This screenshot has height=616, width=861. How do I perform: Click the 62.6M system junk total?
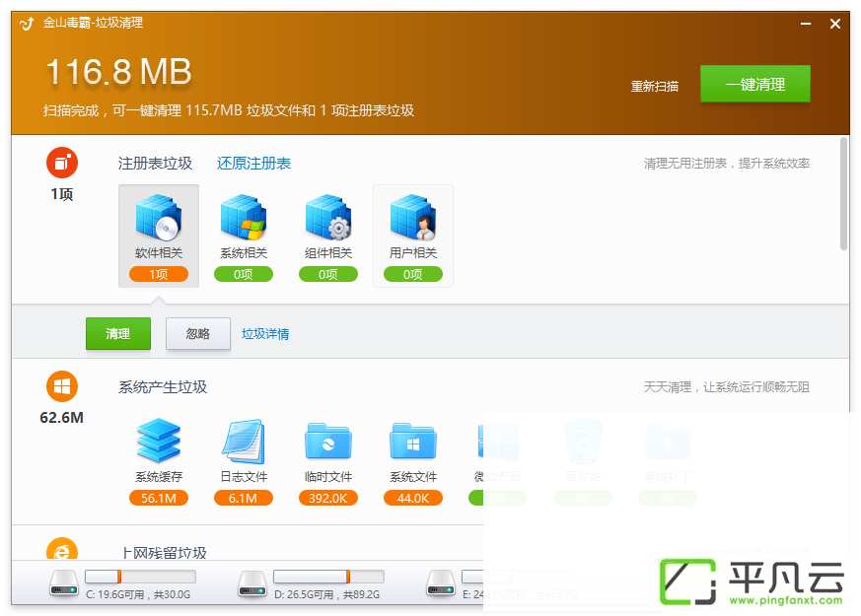[61, 418]
